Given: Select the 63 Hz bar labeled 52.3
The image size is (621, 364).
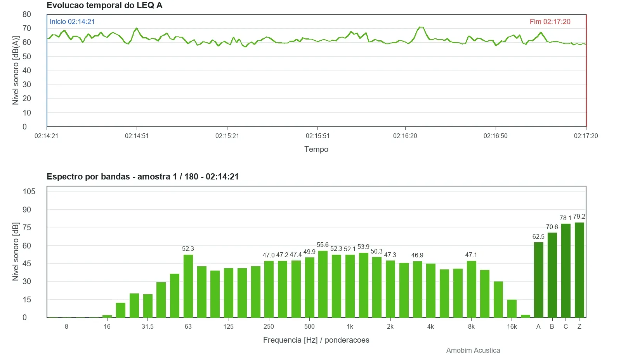Looking at the screenshot, I should click(188, 286).
